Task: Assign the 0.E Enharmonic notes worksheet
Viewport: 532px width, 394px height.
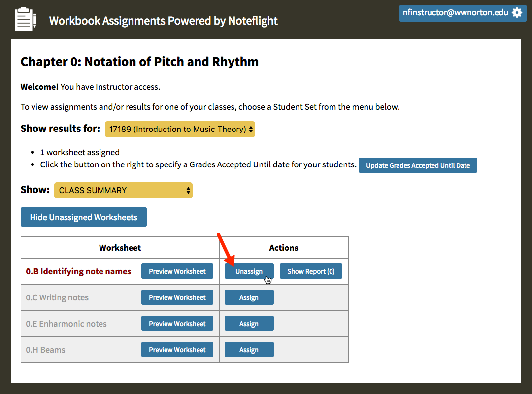Action: coord(249,324)
